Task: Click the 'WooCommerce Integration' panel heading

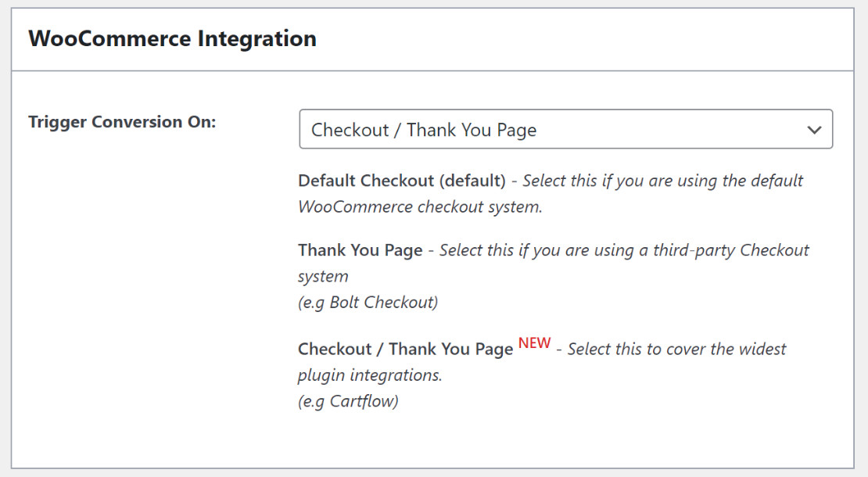Action: pyautogui.click(x=172, y=38)
